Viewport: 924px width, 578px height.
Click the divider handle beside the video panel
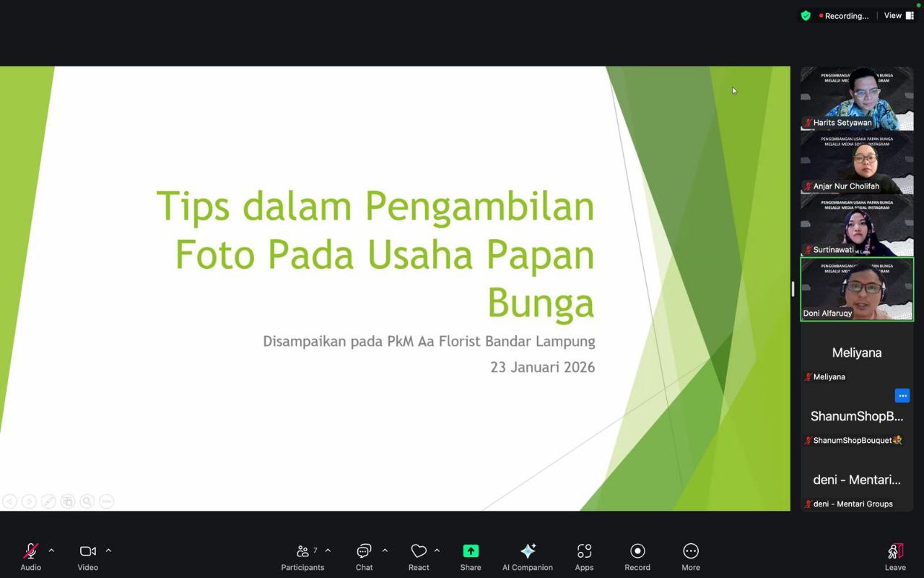(793, 289)
